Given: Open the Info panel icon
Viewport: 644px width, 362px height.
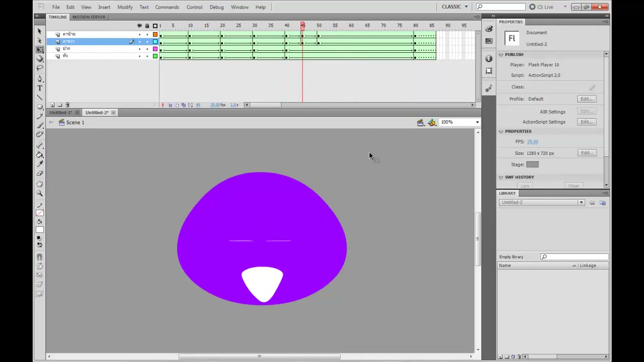Looking at the screenshot, I should click(489, 59).
